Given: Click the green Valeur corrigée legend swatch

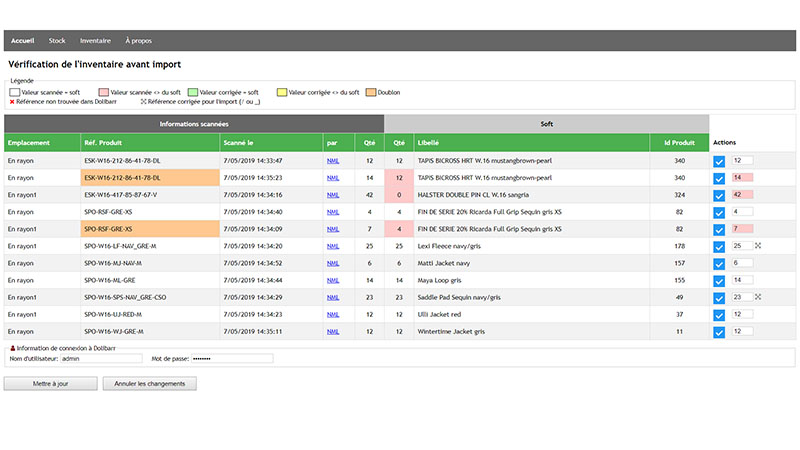Looking at the screenshot, I should pyautogui.click(x=192, y=92).
